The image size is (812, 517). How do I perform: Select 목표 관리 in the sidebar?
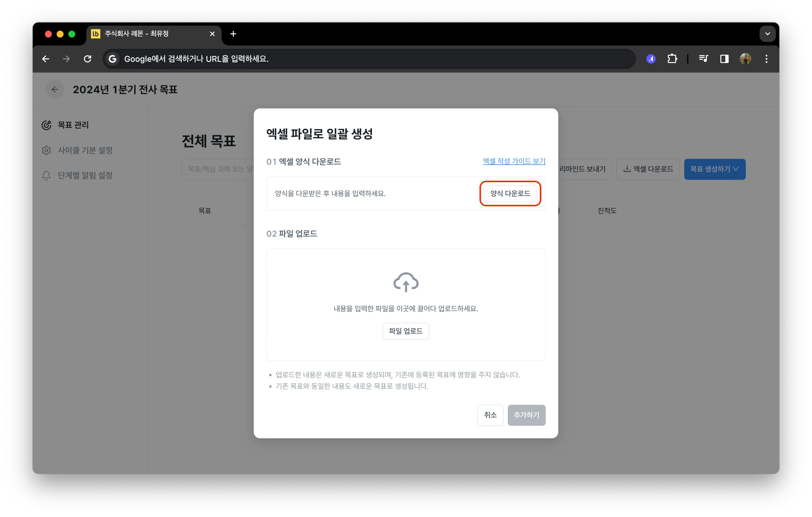73,125
